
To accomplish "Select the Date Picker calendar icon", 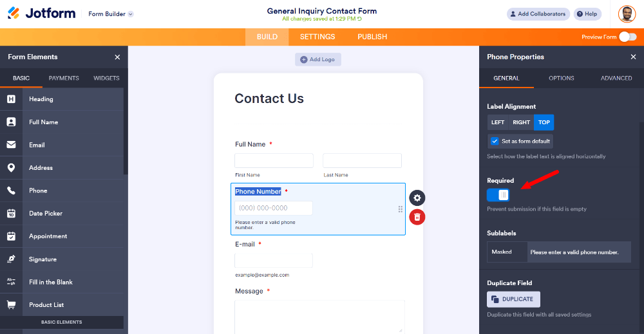I will (x=11, y=214).
